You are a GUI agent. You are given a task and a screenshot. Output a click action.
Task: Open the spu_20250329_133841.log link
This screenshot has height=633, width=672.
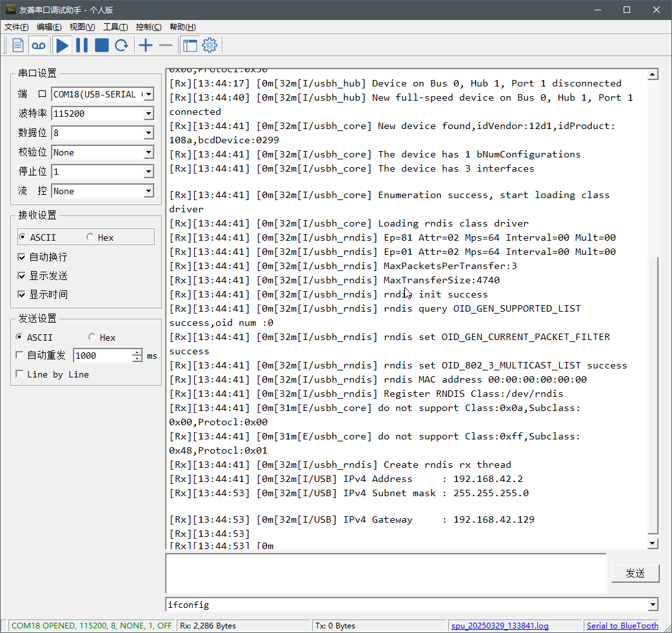[500, 625]
